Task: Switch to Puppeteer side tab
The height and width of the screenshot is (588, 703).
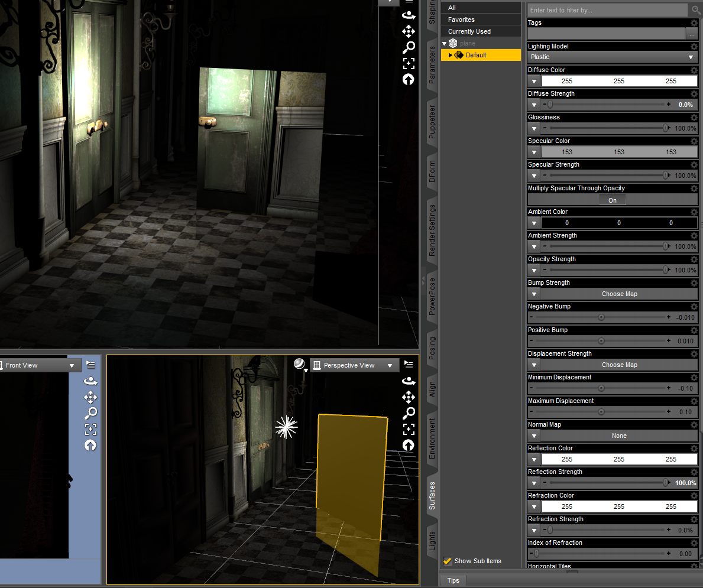Action: point(432,122)
